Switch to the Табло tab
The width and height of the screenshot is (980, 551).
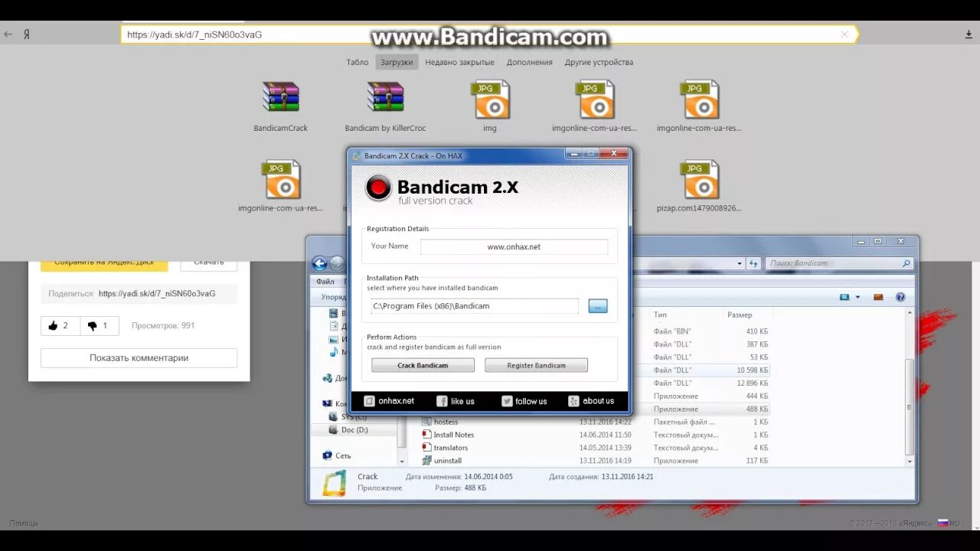pyautogui.click(x=358, y=63)
